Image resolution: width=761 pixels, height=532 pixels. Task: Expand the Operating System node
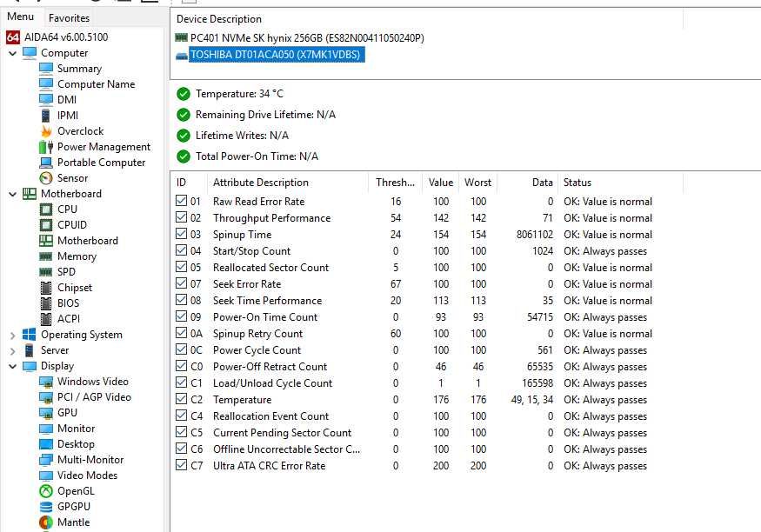[x=13, y=335]
